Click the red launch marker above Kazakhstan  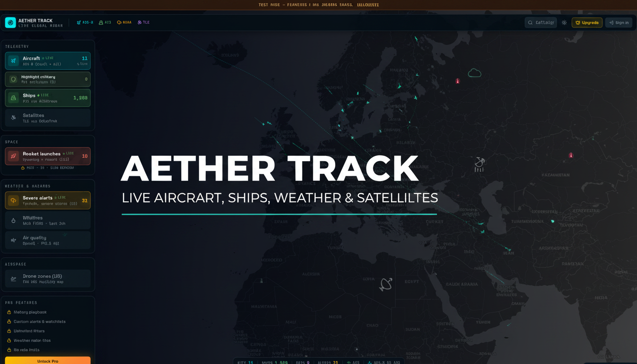pyautogui.click(x=571, y=155)
